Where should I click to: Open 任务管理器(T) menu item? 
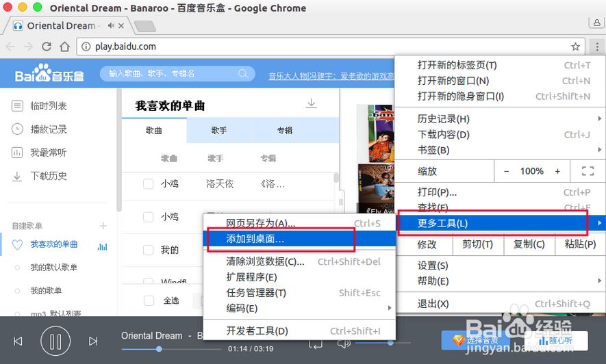(x=299, y=293)
